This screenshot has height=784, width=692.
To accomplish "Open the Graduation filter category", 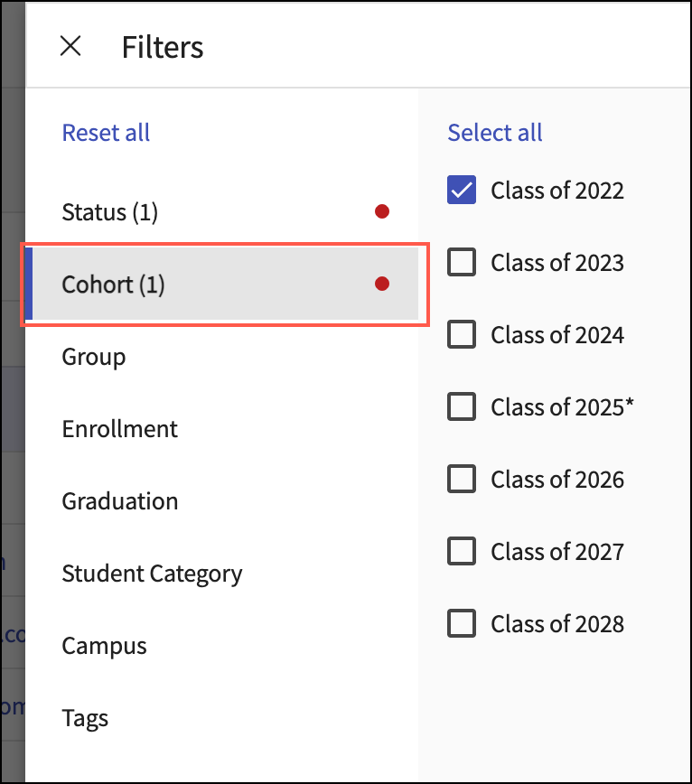I will tap(120, 501).
